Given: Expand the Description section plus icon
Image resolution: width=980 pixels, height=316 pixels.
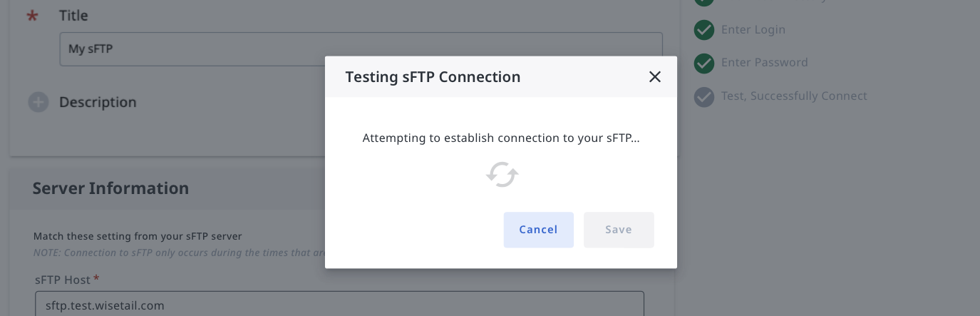Looking at the screenshot, I should click(38, 103).
